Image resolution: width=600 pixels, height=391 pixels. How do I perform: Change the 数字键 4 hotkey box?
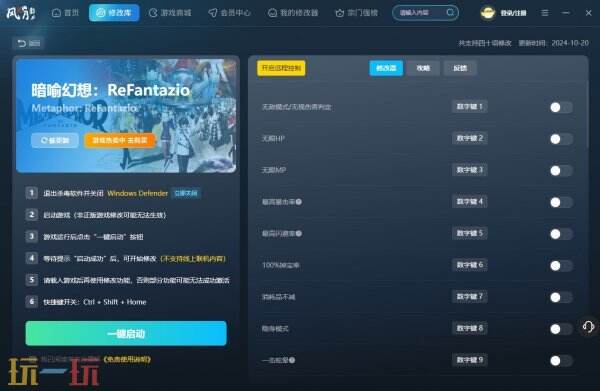(470, 201)
